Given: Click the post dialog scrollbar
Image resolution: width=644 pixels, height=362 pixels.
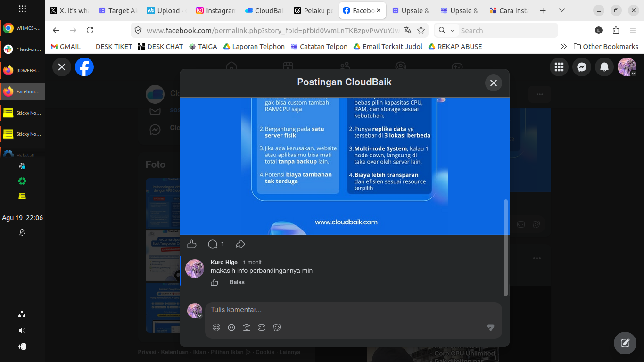Looking at the screenshot, I should click(506, 247).
